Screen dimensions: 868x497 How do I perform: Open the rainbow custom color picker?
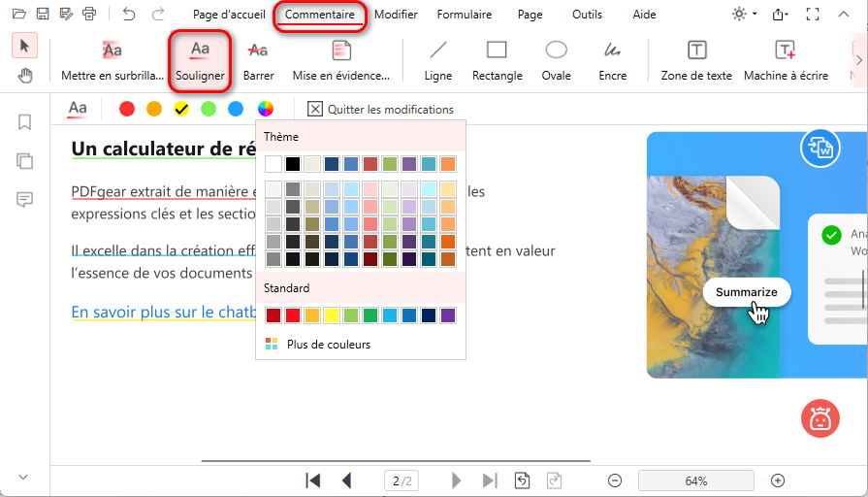tap(265, 109)
